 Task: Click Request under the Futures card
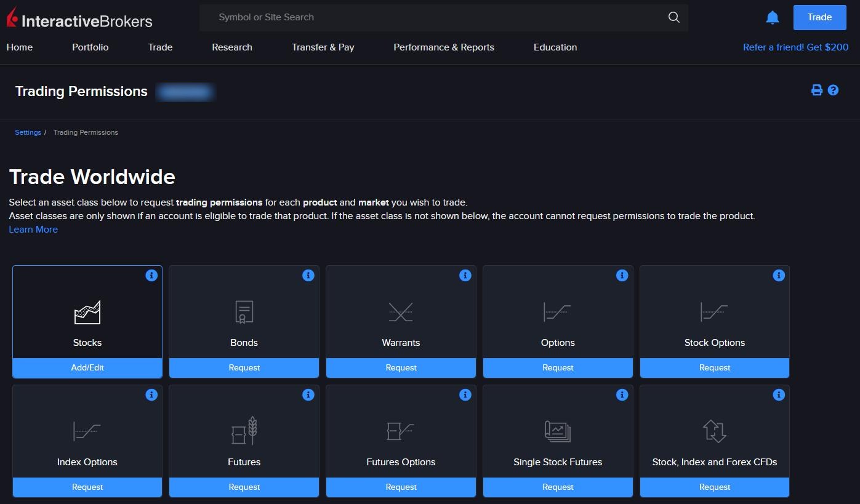click(244, 487)
